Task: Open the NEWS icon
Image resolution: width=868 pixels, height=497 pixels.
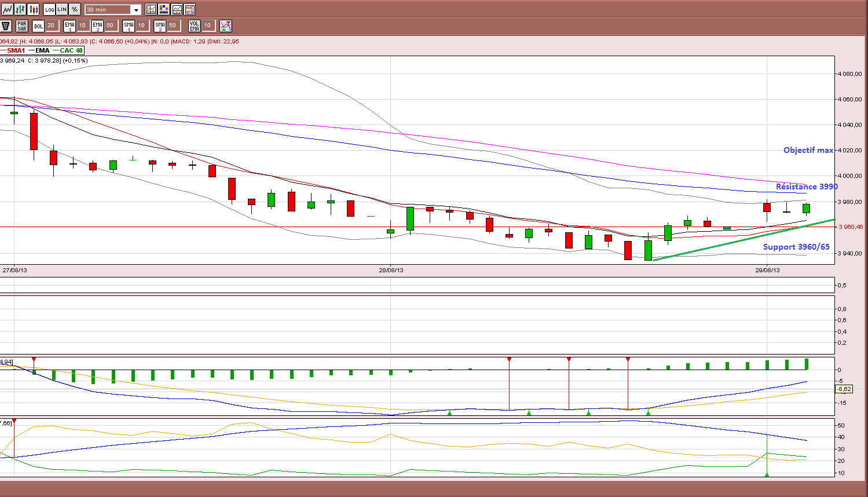Action: click(x=189, y=9)
